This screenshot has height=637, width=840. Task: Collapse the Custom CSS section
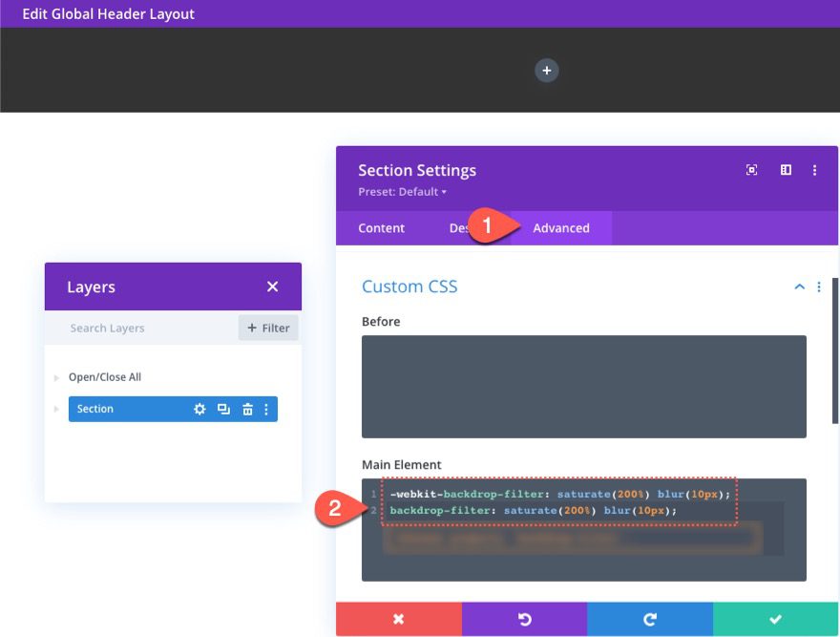(x=799, y=287)
